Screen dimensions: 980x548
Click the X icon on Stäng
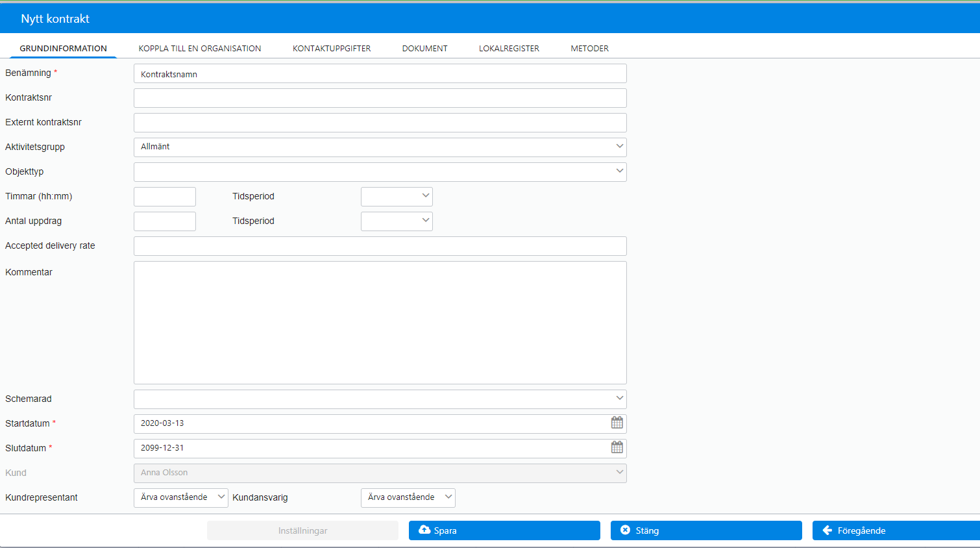(626, 530)
